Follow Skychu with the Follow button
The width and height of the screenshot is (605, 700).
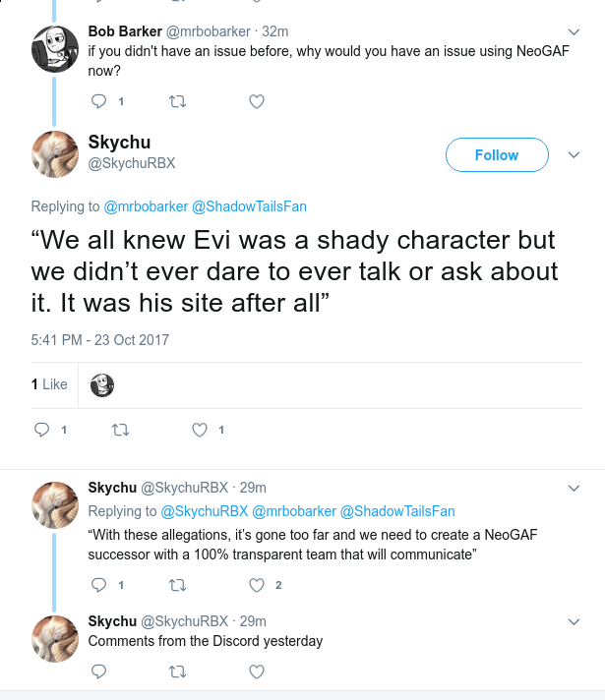tap(497, 155)
